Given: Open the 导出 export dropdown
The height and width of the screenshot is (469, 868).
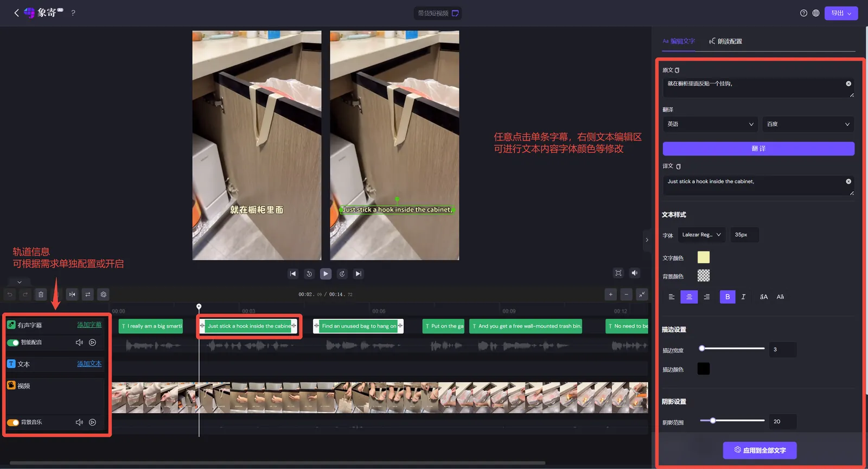Looking at the screenshot, I should tap(841, 13).
